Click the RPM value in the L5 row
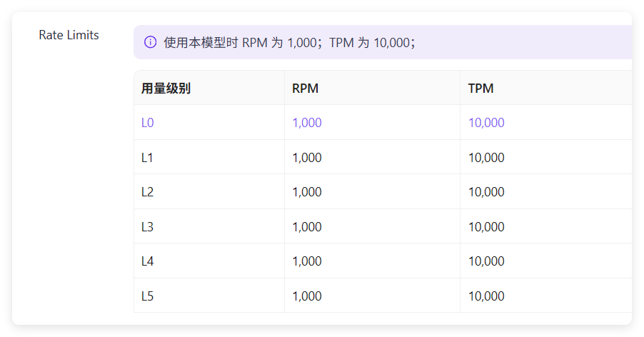Screen dimensions: 644x337 click(x=307, y=296)
